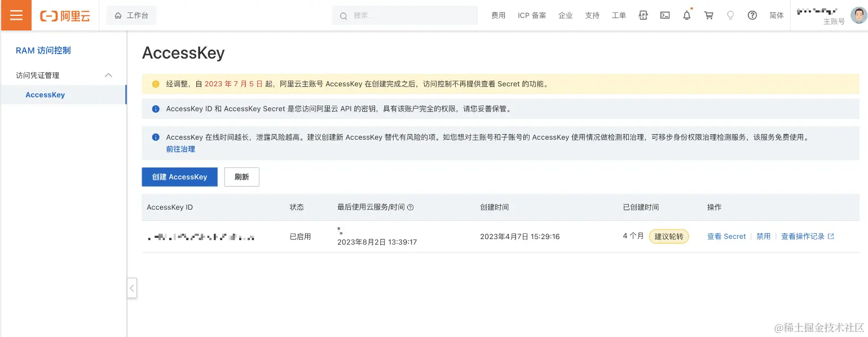Open the 查看操作记录 link

(x=803, y=237)
